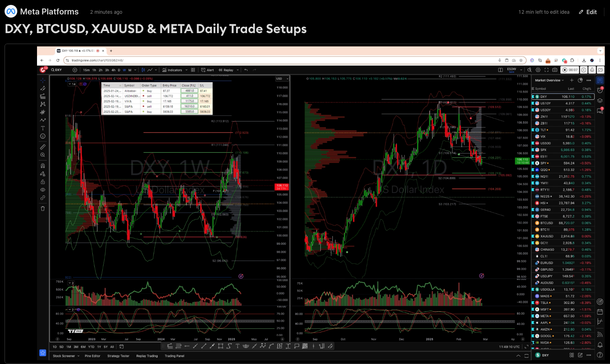Select XAUUSD row in watchlist
The height and width of the screenshot is (364, 610).
pos(563,236)
